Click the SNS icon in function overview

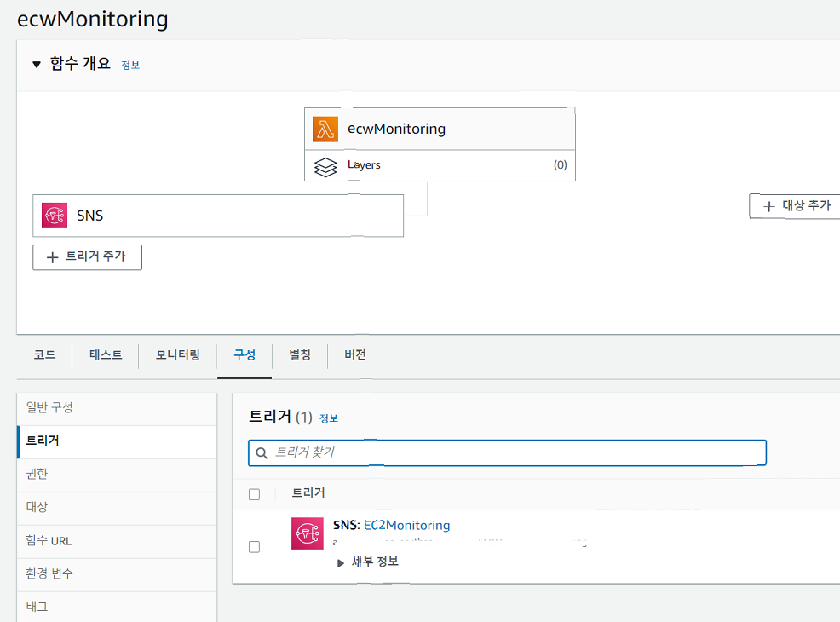tap(55, 216)
